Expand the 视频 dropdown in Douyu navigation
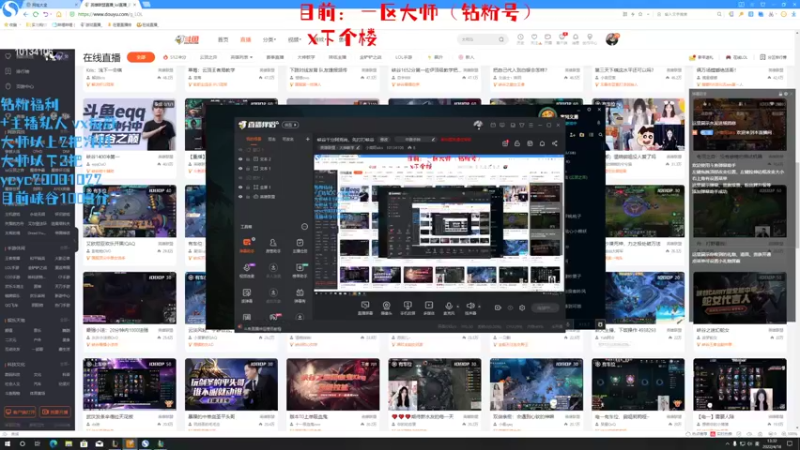The width and height of the screenshot is (800, 450). click(294, 39)
